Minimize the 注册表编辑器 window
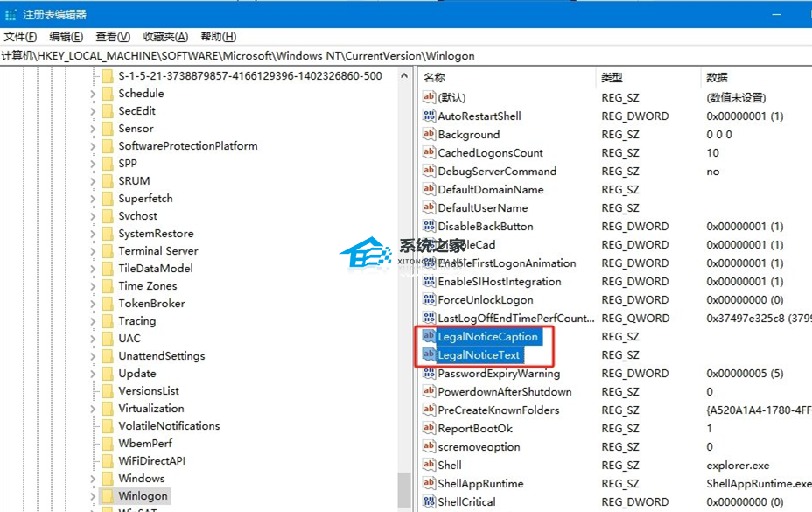The width and height of the screenshot is (812, 512). click(776, 15)
